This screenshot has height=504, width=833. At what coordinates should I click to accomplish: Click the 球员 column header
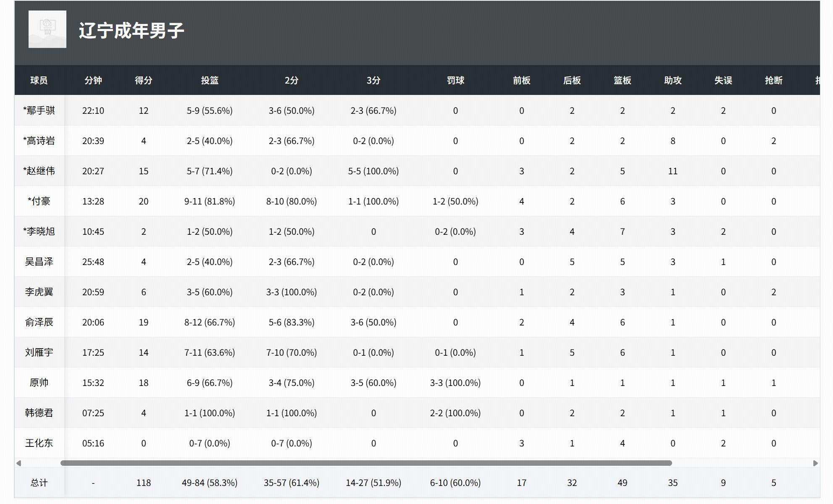39,80
